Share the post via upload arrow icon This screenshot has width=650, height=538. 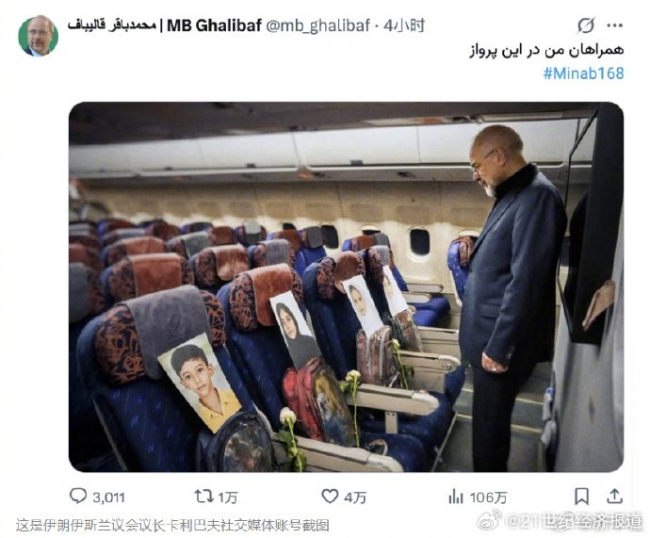[614, 496]
